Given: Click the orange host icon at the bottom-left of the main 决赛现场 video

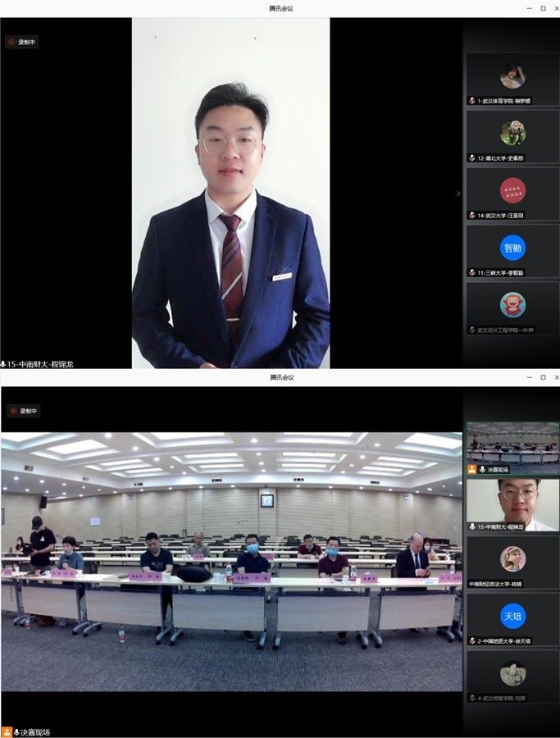Looking at the screenshot, I should click(6, 731).
